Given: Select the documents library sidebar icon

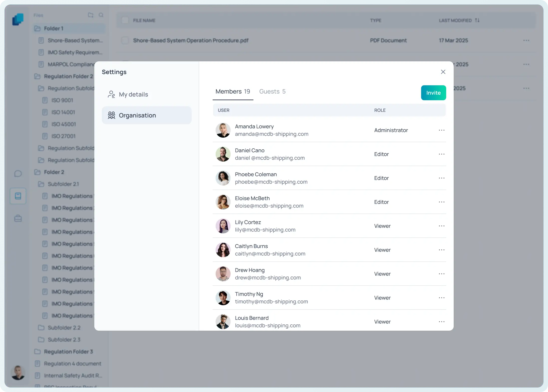Looking at the screenshot, I should (x=18, y=196).
